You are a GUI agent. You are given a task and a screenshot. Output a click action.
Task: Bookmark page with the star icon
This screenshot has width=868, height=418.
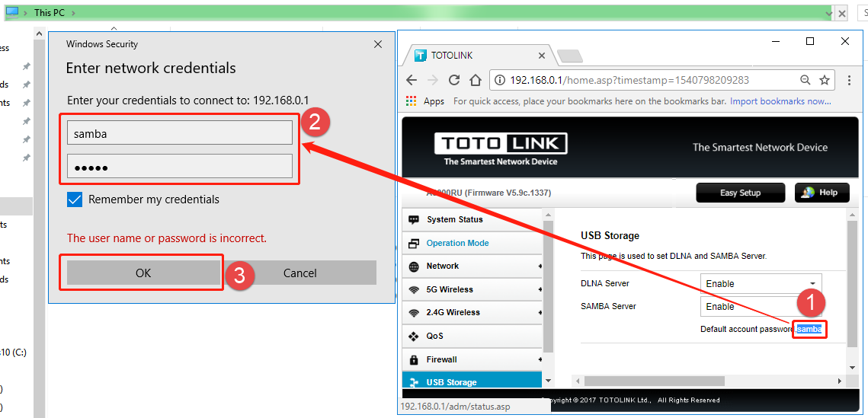tap(825, 80)
